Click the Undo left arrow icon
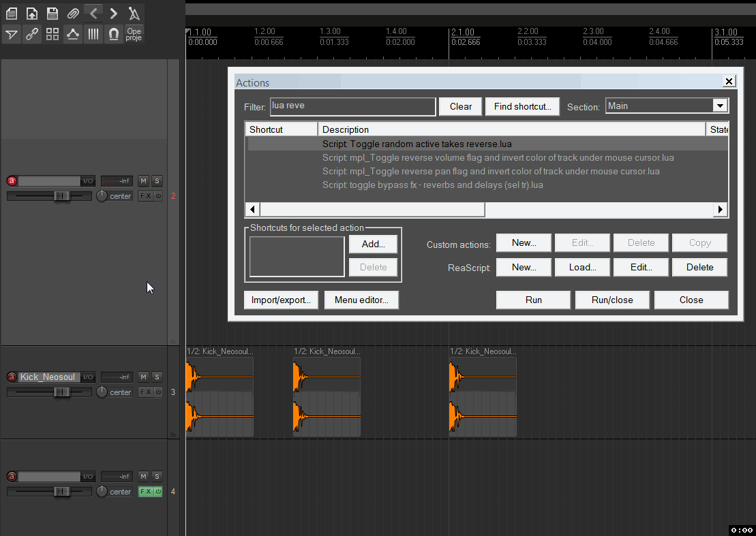Viewport: 756px width, 536px height. point(93,14)
